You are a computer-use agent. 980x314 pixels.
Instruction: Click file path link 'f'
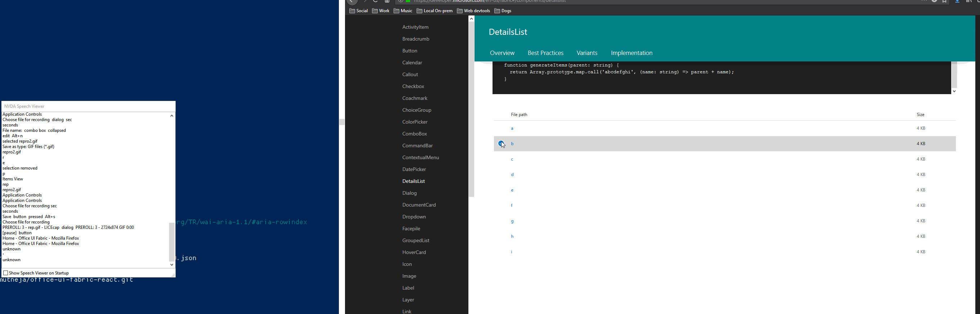point(512,206)
